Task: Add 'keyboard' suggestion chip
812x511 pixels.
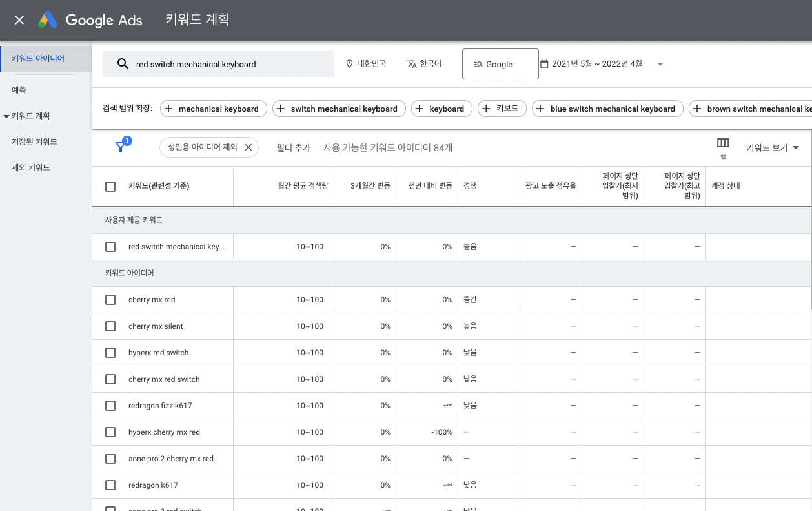Action: 442,109
